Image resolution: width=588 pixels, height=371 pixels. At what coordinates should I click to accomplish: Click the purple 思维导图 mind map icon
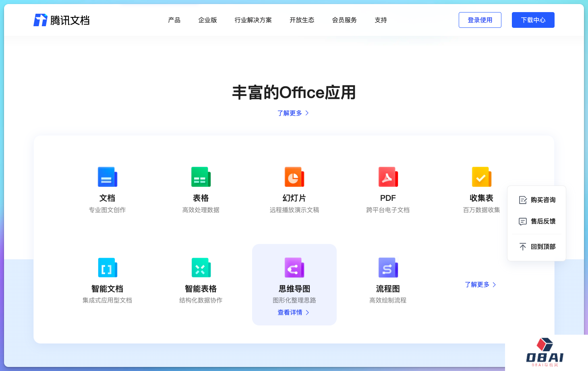click(294, 268)
